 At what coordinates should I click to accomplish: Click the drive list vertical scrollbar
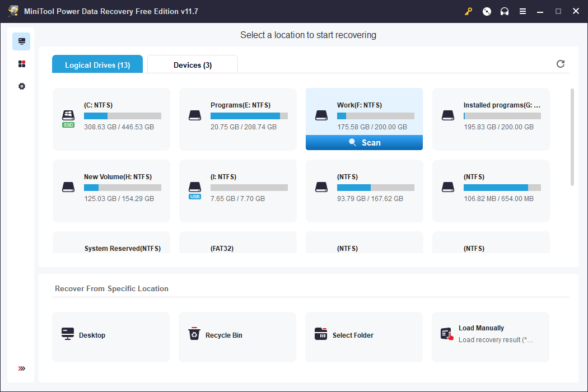point(572,137)
